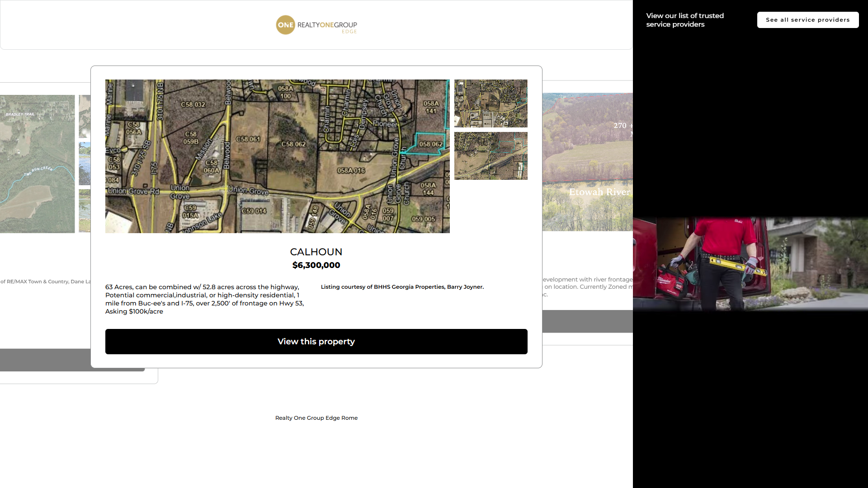Click the CALHOUN listing title
Screen dimensions: 868x488
tap(316, 252)
